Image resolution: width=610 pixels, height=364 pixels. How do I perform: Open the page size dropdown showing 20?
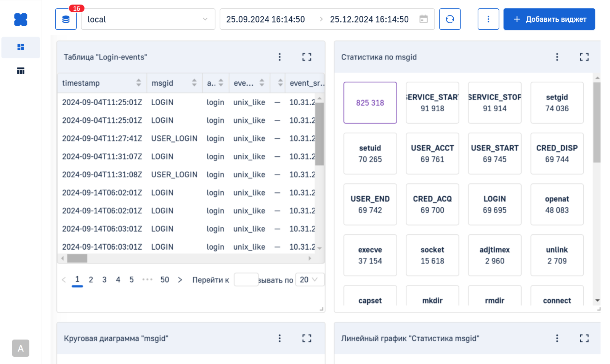tap(309, 280)
